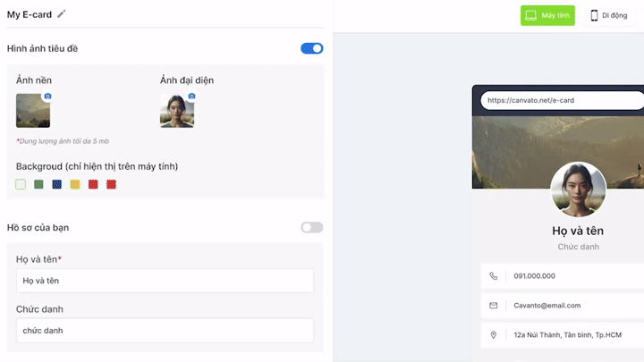Enable the Hồ sơ của bạn switch
Image resolution: width=644 pixels, height=362 pixels.
pos(311,228)
